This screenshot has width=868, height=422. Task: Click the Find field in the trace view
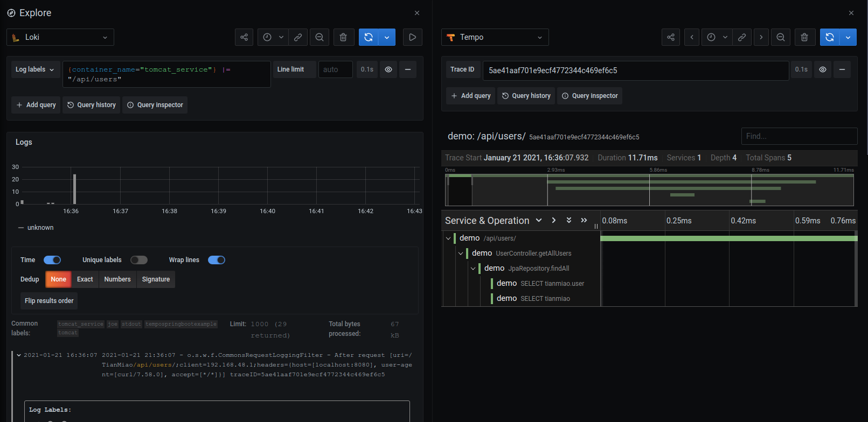[x=798, y=136]
